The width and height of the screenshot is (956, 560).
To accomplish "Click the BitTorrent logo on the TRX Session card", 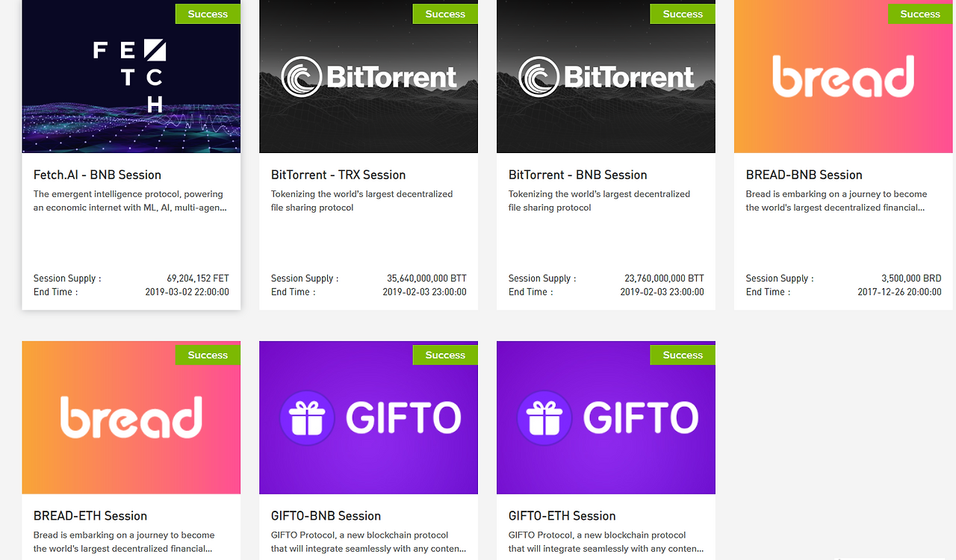I will 369,77.
